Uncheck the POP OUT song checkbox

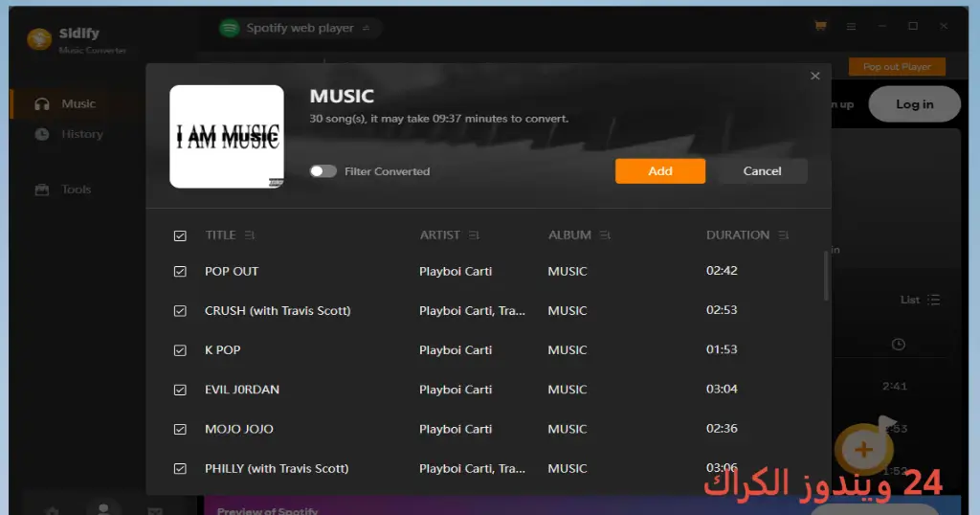click(180, 271)
